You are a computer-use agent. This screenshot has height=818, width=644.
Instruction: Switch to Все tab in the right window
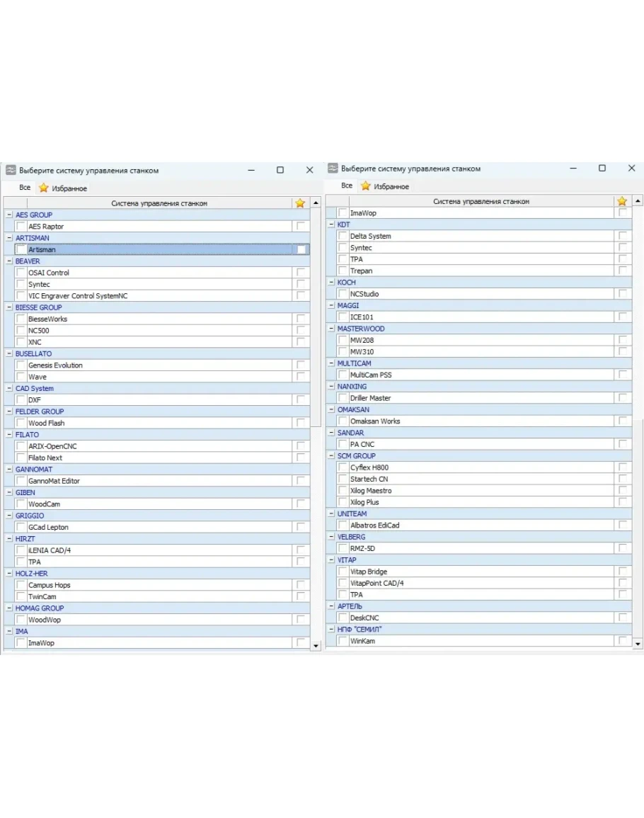346,186
